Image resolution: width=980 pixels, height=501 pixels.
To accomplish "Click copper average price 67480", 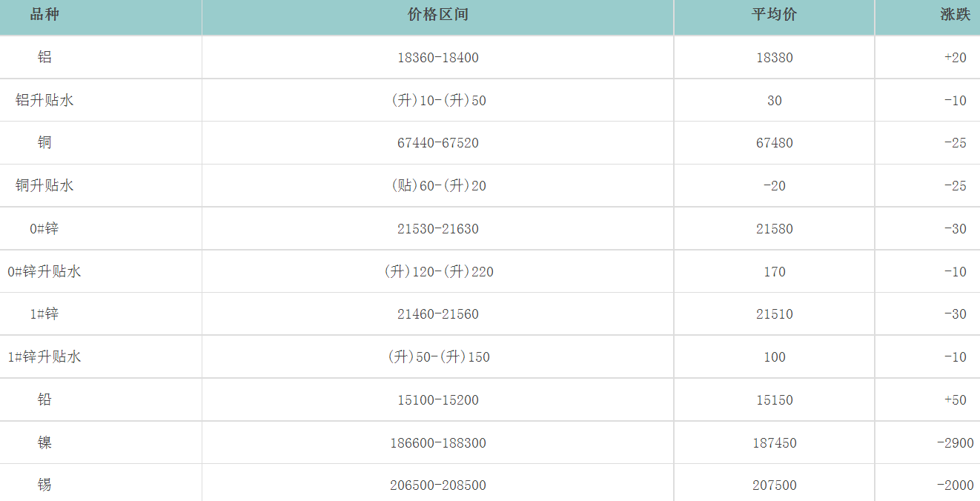I will point(774,142).
